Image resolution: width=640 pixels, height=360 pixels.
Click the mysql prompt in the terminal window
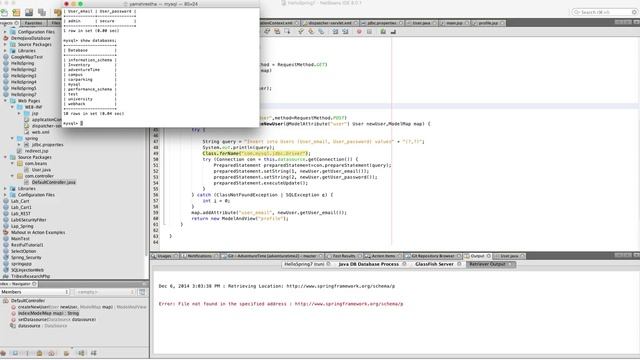point(73,123)
